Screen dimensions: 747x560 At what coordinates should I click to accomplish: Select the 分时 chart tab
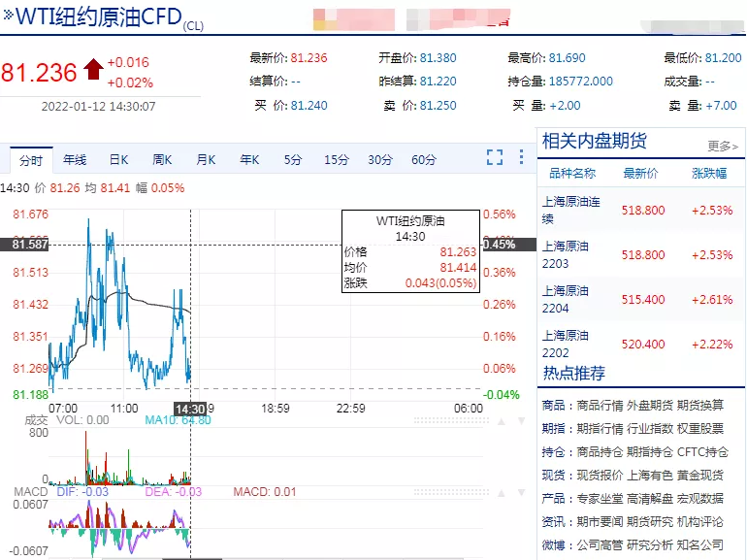point(31,160)
